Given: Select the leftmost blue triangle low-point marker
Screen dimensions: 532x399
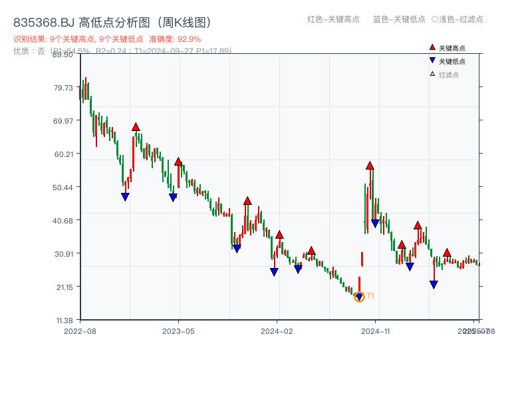Looking at the screenshot, I should tap(124, 196).
